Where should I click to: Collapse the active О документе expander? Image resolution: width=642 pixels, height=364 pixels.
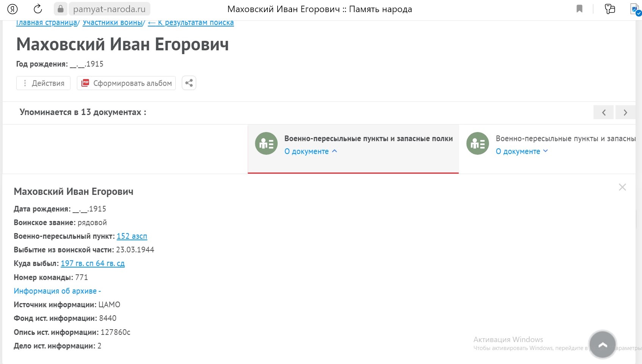[311, 151]
